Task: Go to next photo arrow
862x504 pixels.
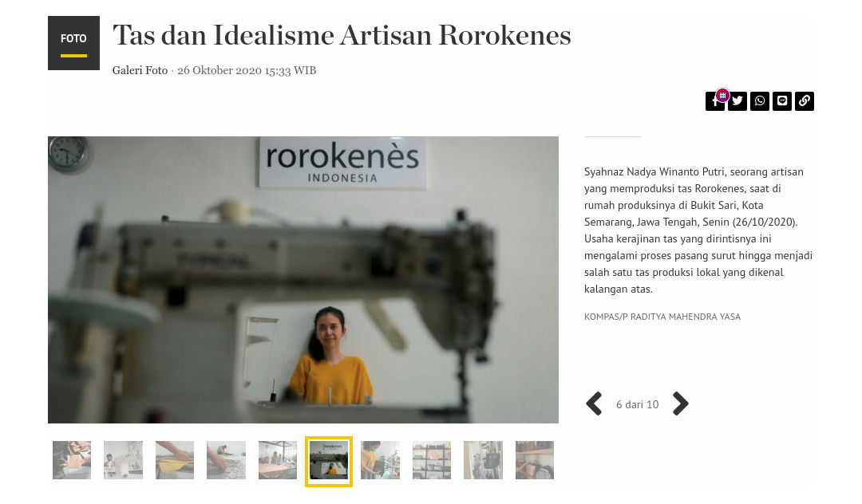Action: click(680, 404)
